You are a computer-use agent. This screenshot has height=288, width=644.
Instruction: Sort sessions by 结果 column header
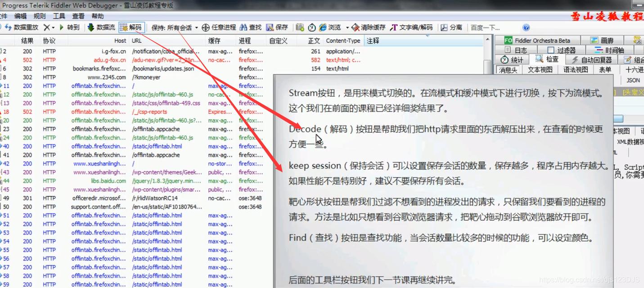27,40
